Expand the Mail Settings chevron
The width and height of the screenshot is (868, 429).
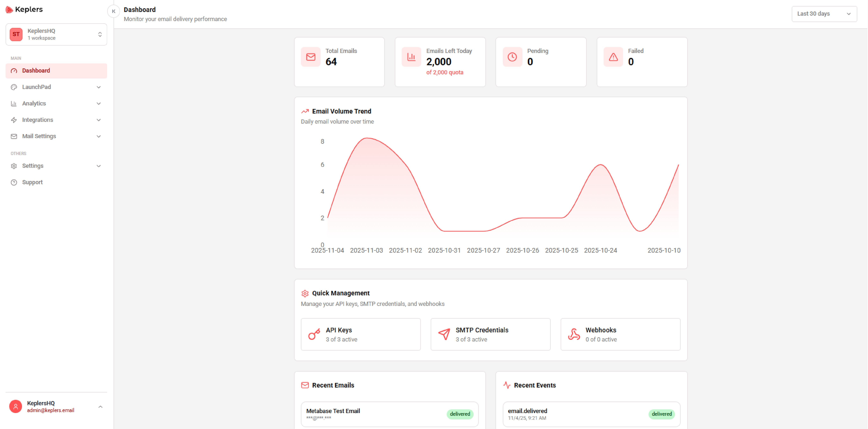pos(98,137)
